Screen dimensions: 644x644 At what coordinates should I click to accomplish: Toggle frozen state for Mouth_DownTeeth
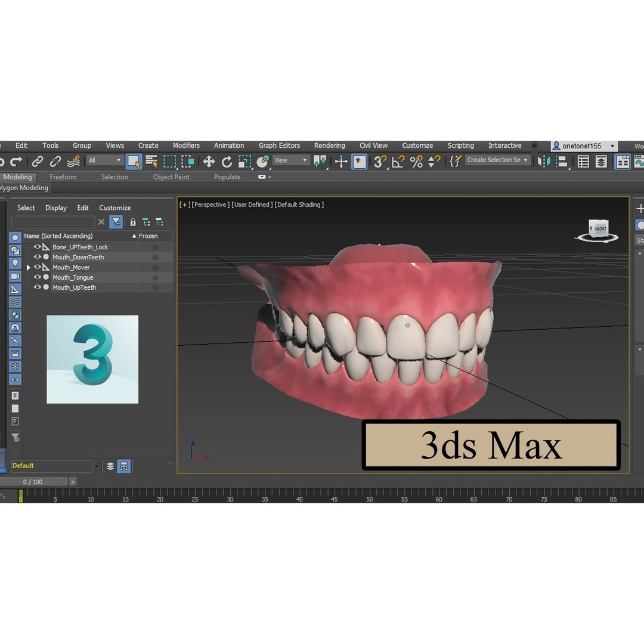(155, 257)
